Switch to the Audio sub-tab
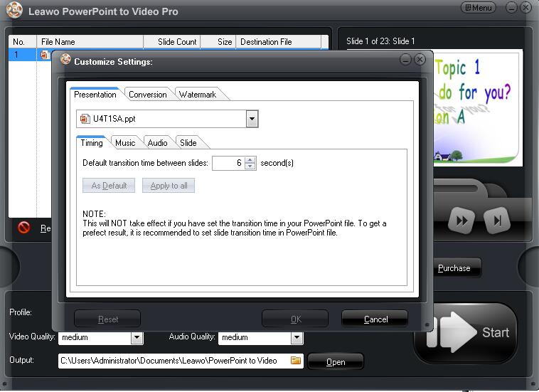This screenshot has width=539, height=392. (x=157, y=143)
